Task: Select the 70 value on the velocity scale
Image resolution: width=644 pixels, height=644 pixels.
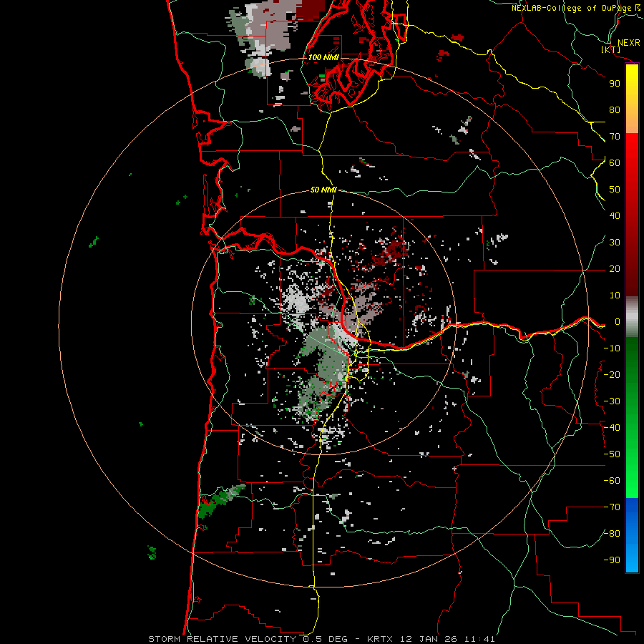Action: 615,137
